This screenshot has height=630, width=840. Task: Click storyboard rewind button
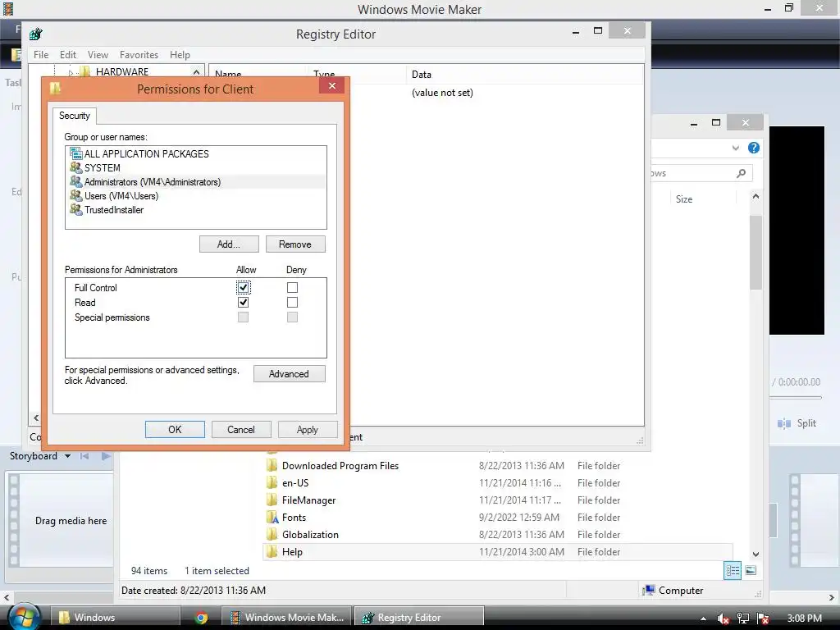(x=84, y=456)
